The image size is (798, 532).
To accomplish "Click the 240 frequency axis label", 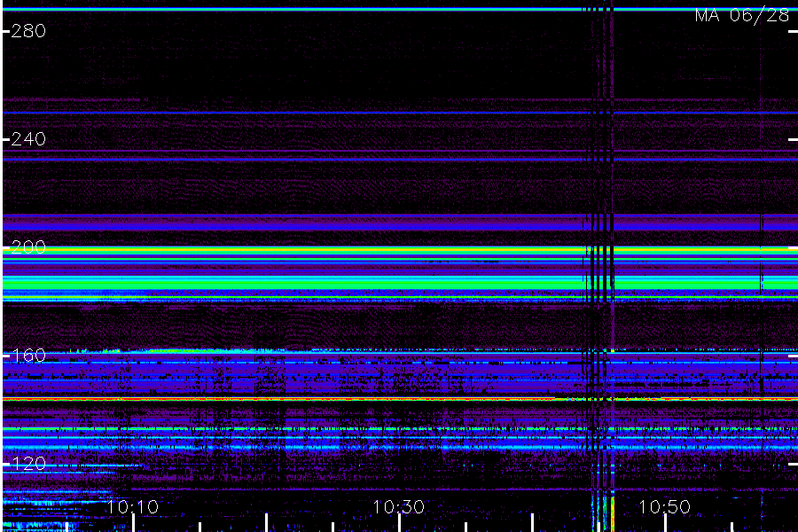I will (28, 139).
